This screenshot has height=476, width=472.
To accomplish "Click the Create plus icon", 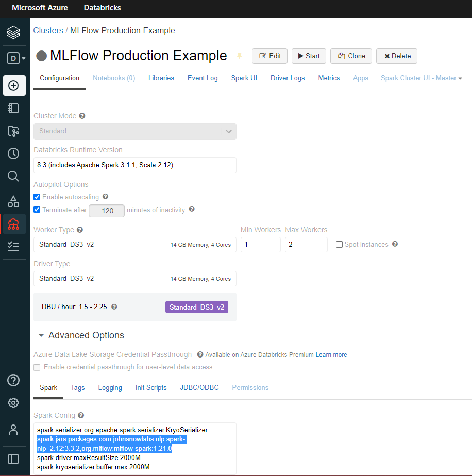I will pyautogui.click(x=14, y=85).
